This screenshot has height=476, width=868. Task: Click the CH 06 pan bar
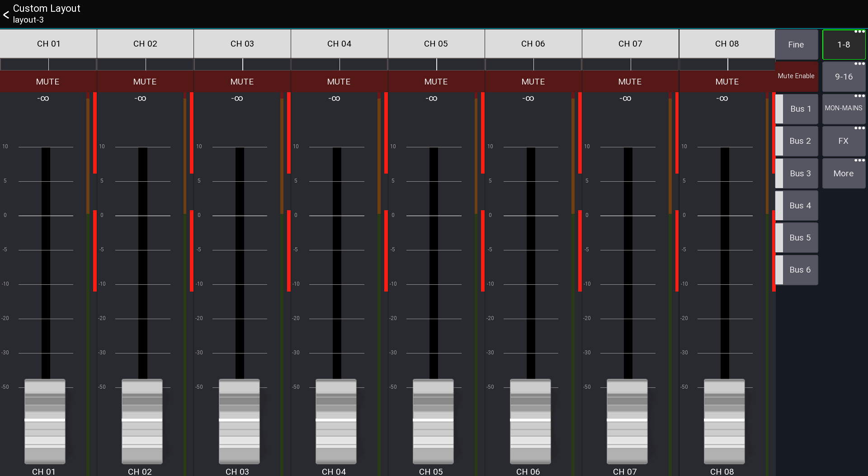coord(533,64)
